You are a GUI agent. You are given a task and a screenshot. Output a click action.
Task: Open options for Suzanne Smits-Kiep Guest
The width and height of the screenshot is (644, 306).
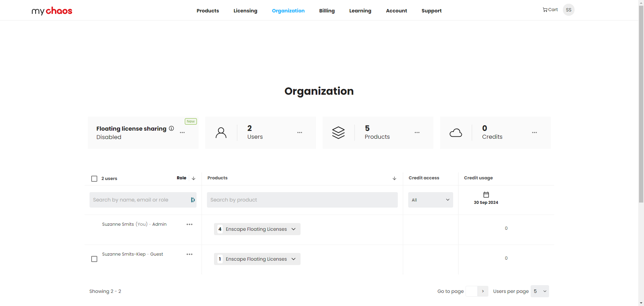pyautogui.click(x=190, y=254)
